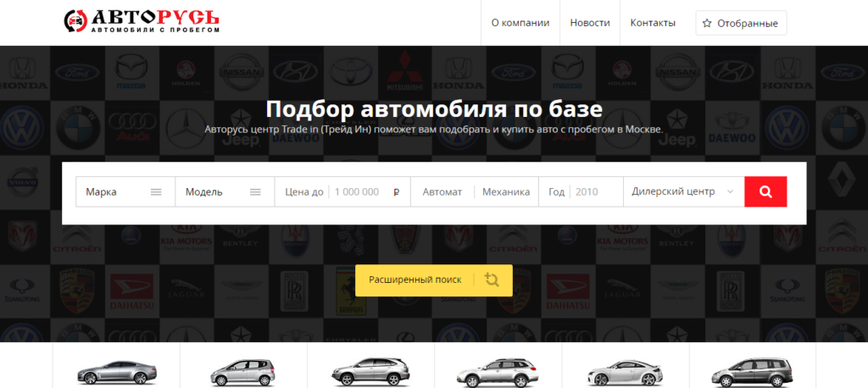The width and height of the screenshot is (868, 388).
Task: Click the Модель list lines icon
Action: 255,192
